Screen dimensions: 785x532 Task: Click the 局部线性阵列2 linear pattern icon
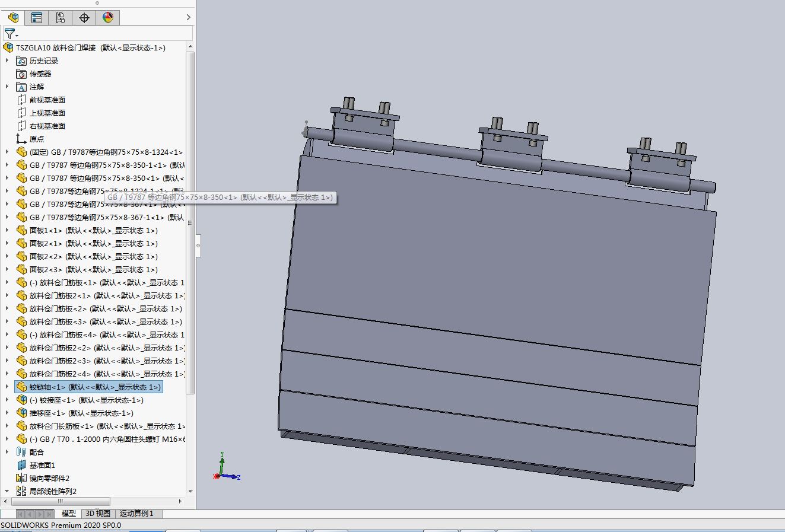click(x=21, y=492)
